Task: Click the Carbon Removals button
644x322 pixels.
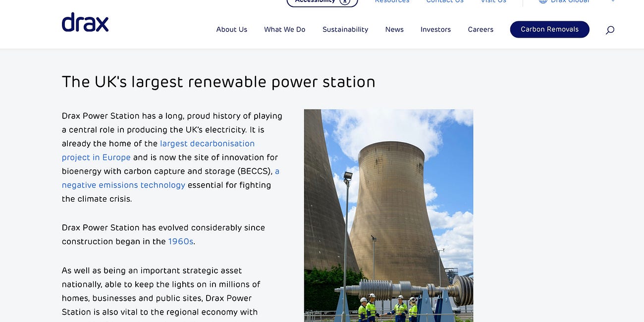Action: pyautogui.click(x=550, y=29)
